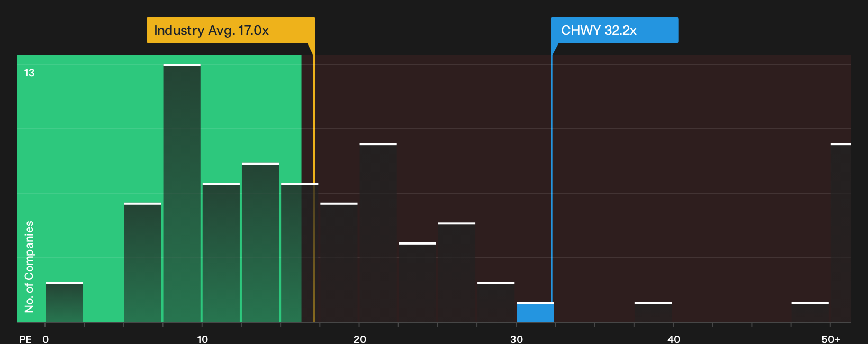This screenshot has width=868, height=344.
Task: Click the 'PE' axis label
Action: point(25,339)
